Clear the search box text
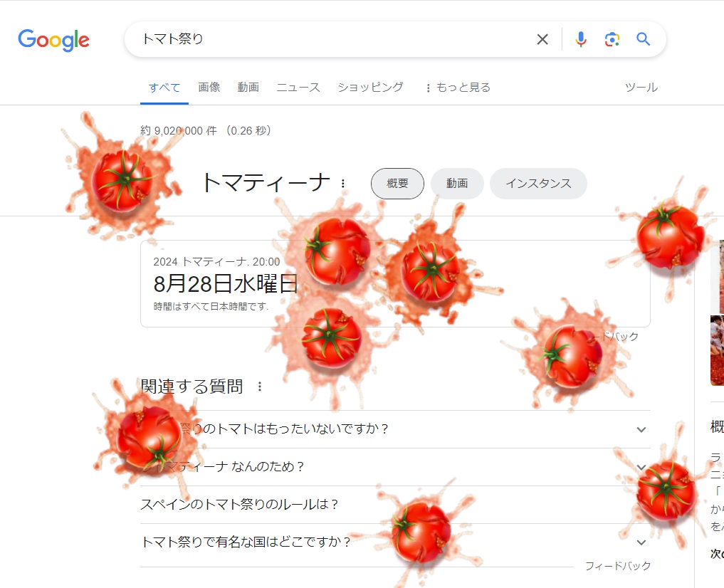 [x=542, y=39]
